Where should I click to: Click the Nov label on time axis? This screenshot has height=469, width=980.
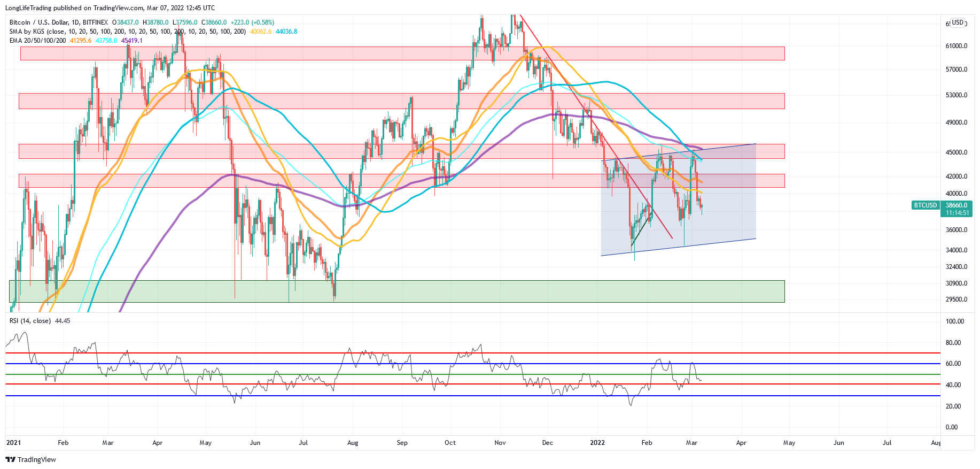pos(500,443)
